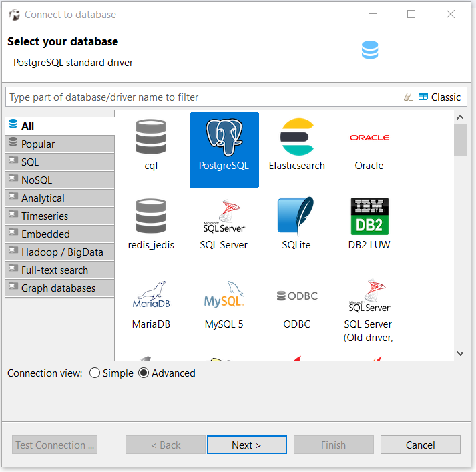
Task: Click Test Connection button
Action: coord(55,445)
